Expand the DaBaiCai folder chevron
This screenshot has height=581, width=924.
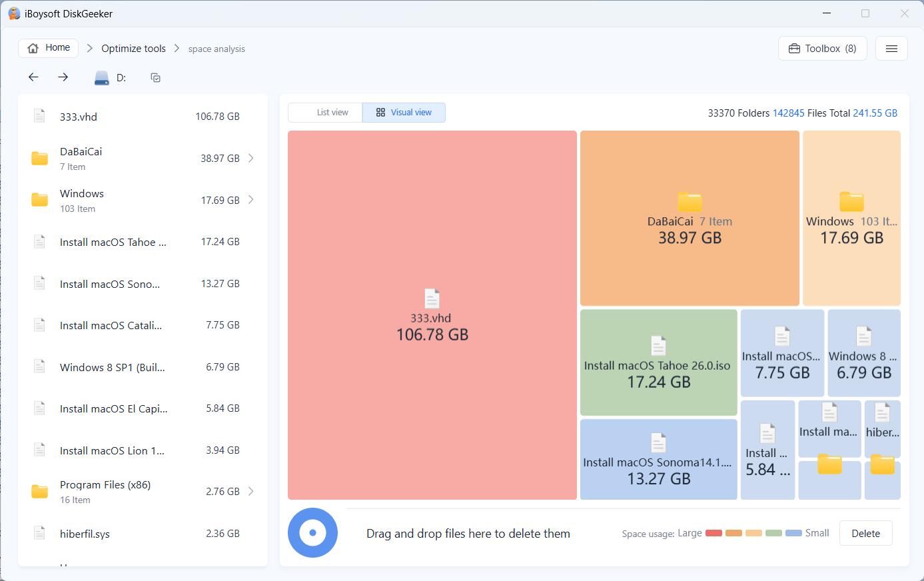point(251,158)
